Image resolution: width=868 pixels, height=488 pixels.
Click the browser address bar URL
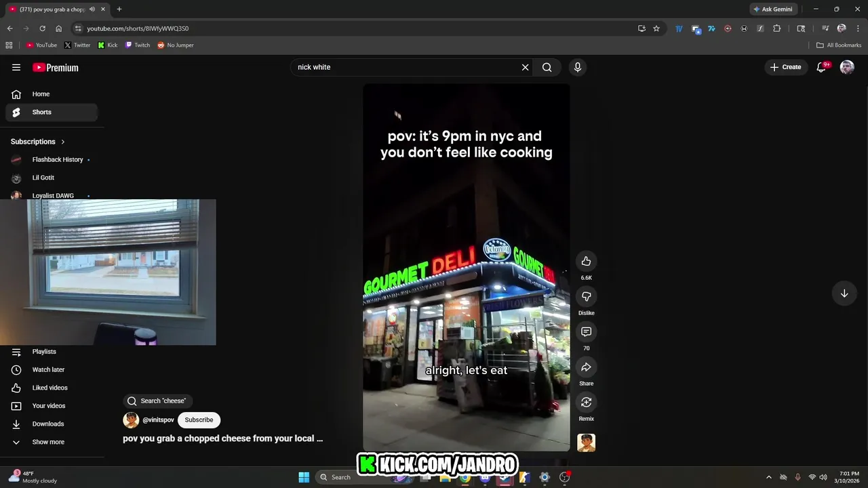138,28
